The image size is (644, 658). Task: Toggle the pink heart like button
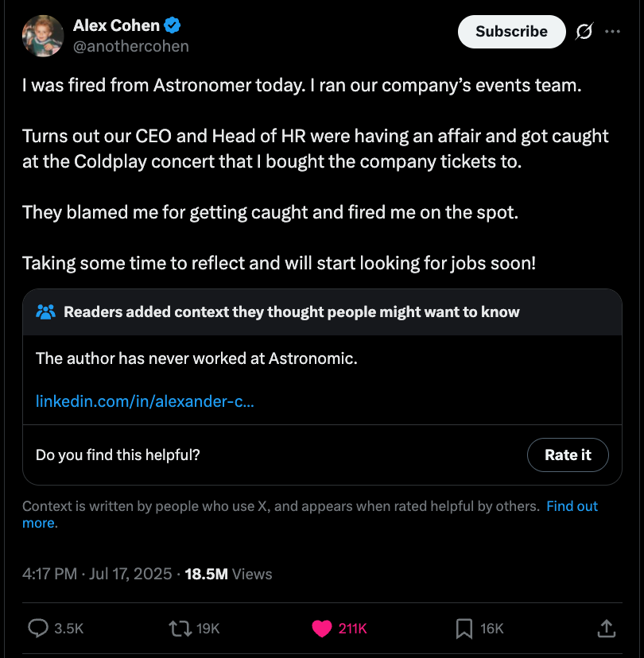(322, 629)
